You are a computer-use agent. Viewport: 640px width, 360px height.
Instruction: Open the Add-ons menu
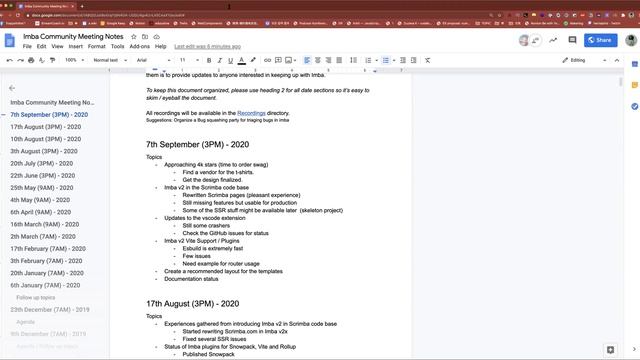(140, 47)
